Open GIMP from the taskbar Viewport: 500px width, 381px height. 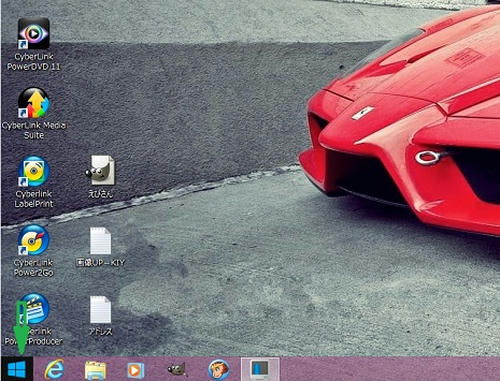(x=176, y=370)
